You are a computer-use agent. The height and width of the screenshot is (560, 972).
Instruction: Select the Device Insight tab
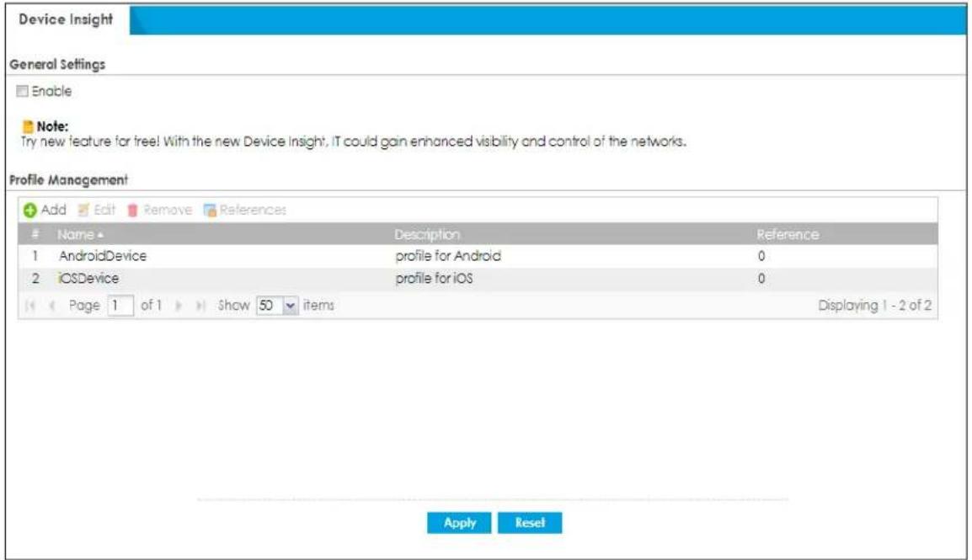click(66, 19)
